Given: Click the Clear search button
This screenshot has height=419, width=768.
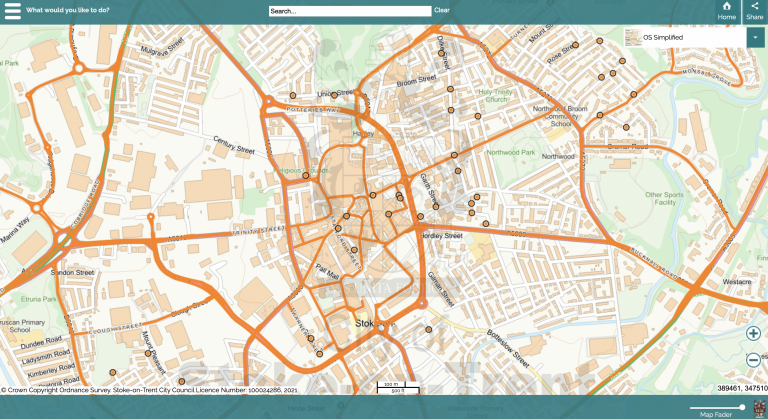Looking at the screenshot, I should click(441, 11).
